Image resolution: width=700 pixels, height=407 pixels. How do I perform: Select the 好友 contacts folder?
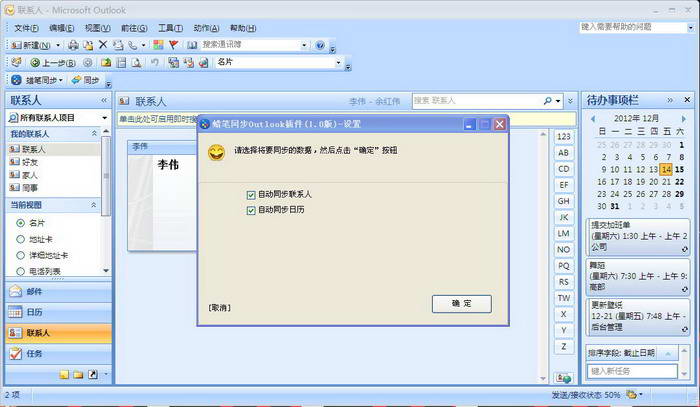click(x=30, y=162)
